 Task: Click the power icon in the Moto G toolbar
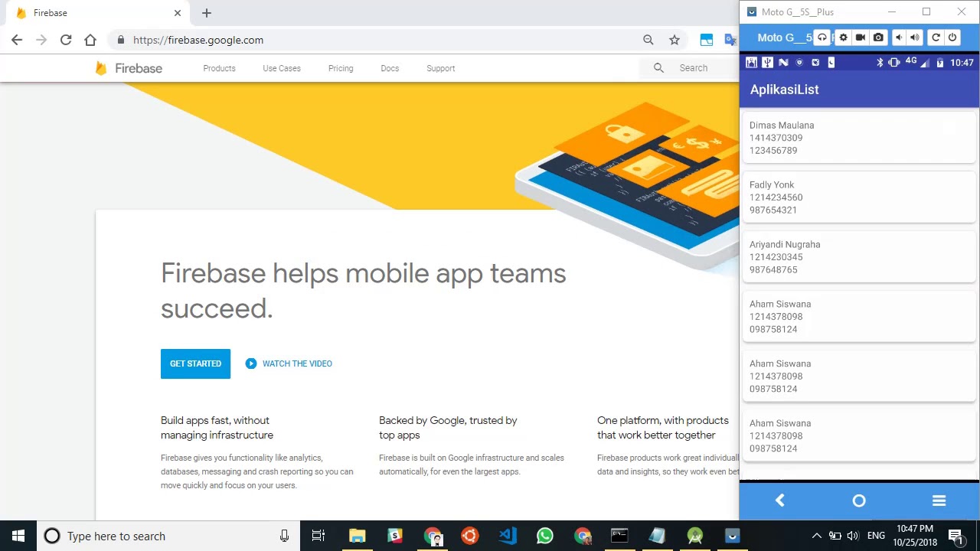tap(952, 37)
